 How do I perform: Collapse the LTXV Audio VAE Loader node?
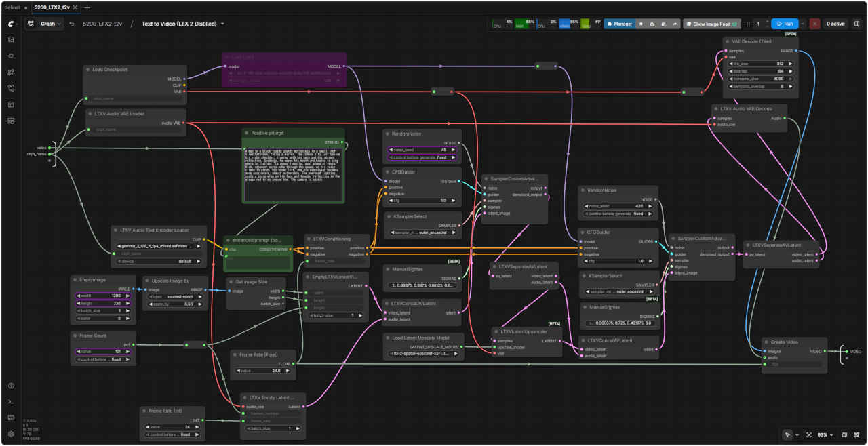(90, 114)
